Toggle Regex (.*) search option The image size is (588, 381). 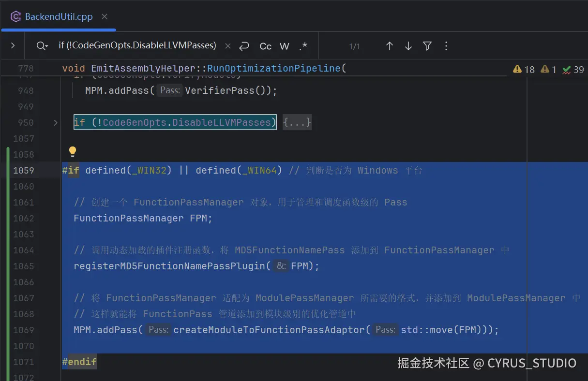point(303,46)
